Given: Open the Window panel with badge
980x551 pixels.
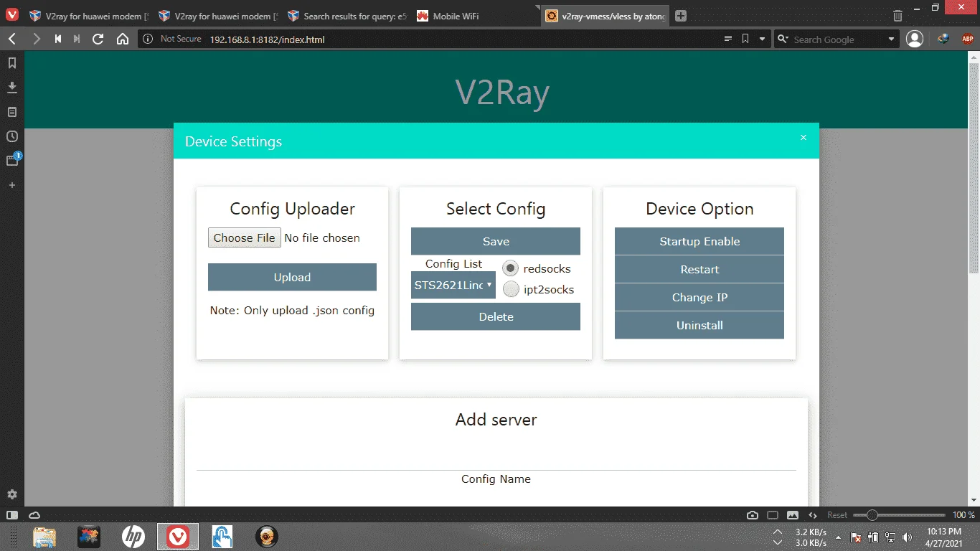Looking at the screenshot, I should click(12, 161).
